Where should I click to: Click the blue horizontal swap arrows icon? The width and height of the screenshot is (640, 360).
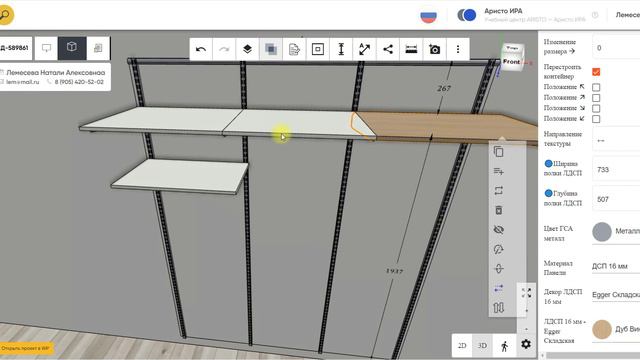tap(498, 288)
